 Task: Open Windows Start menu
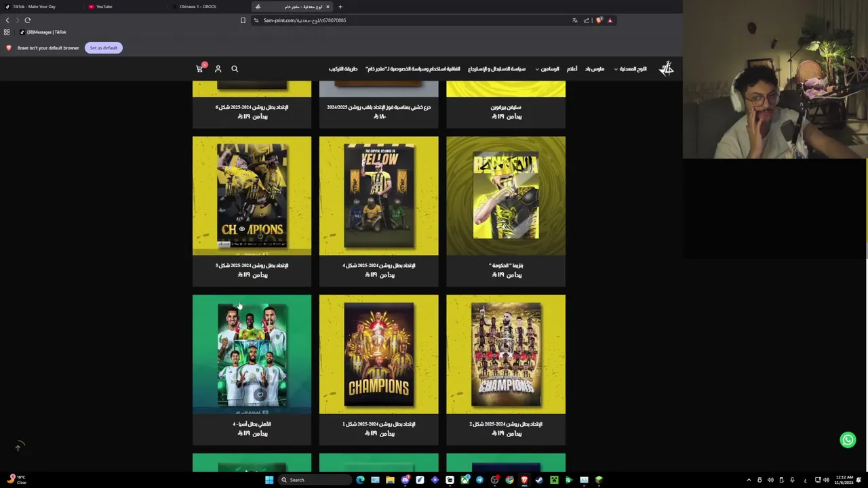pyautogui.click(x=269, y=480)
